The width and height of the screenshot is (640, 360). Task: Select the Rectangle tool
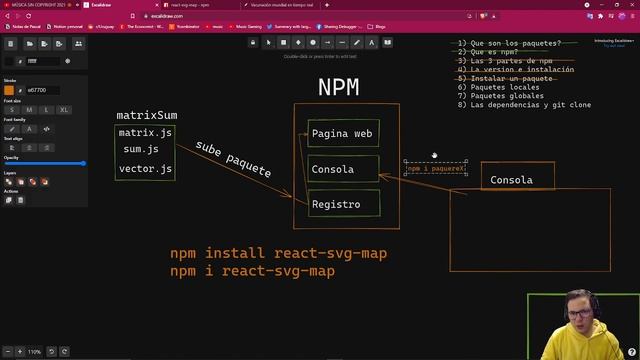(x=284, y=42)
